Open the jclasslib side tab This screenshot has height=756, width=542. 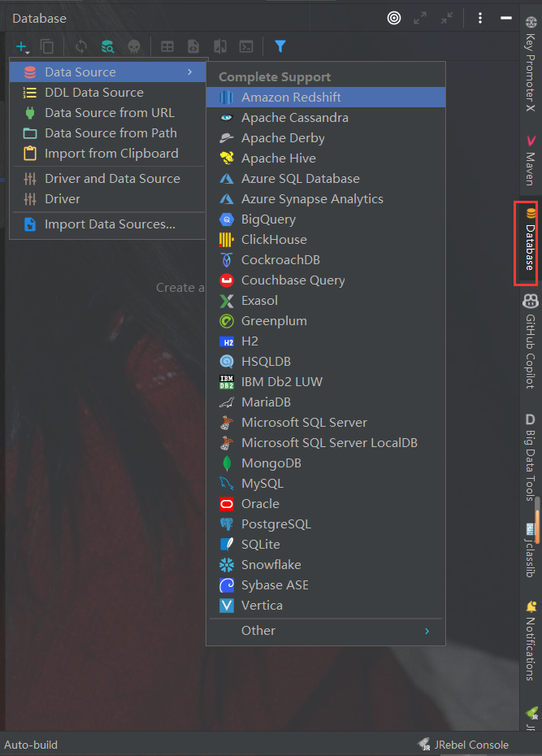click(x=531, y=550)
